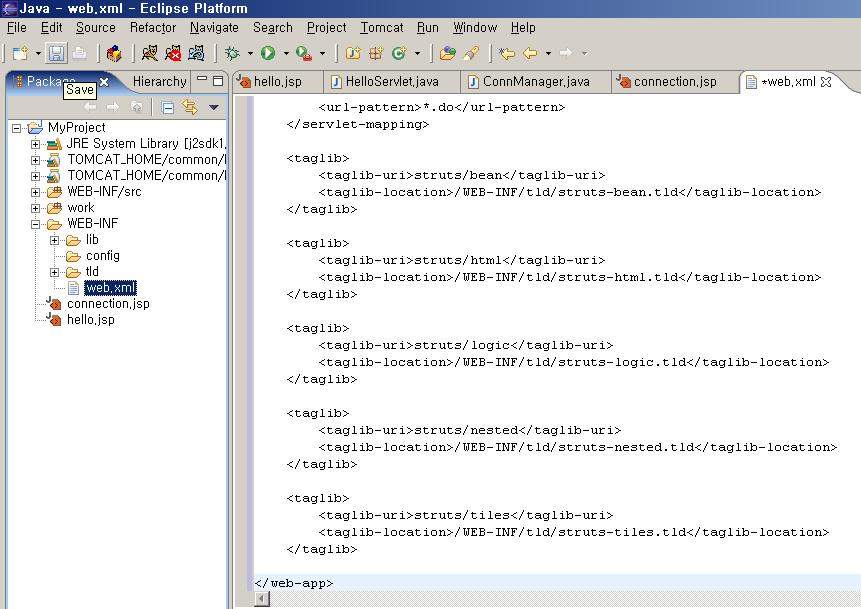Click the Save toolbar icon
The width and height of the screenshot is (861, 609).
click(57, 53)
